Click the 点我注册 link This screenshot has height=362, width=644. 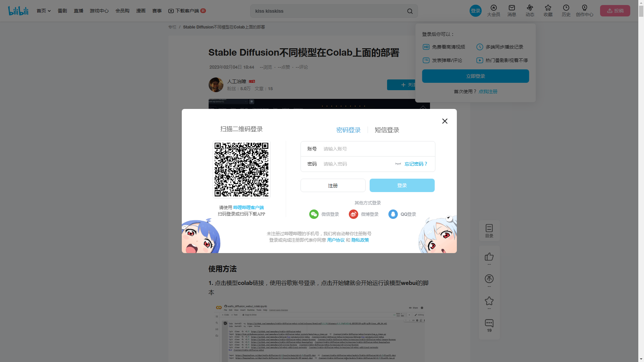coord(488,92)
